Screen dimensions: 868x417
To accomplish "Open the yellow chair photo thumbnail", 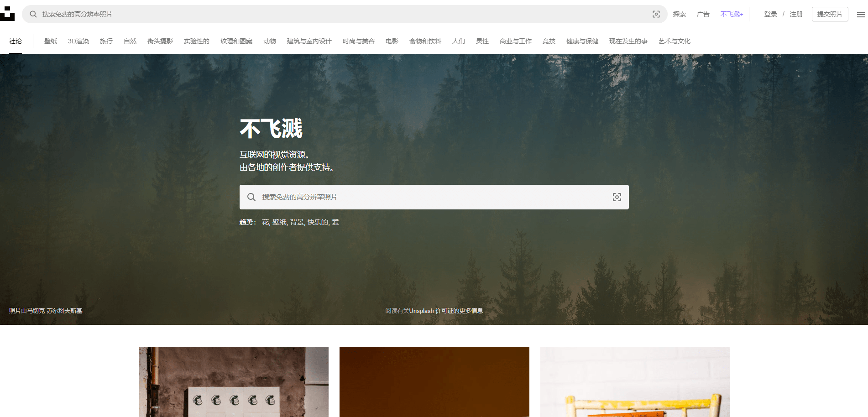I will (635, 382).
